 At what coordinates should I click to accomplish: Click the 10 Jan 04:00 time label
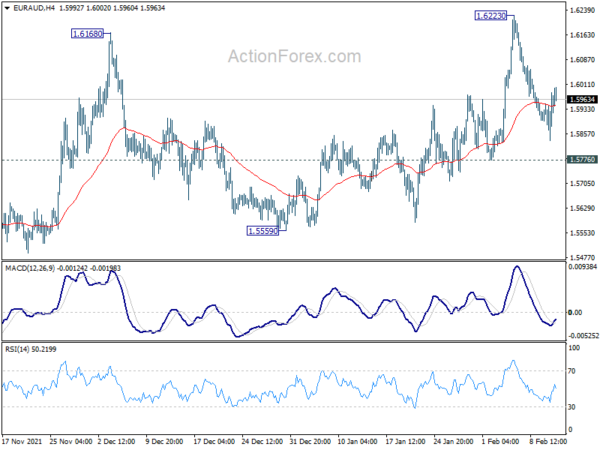357,441
